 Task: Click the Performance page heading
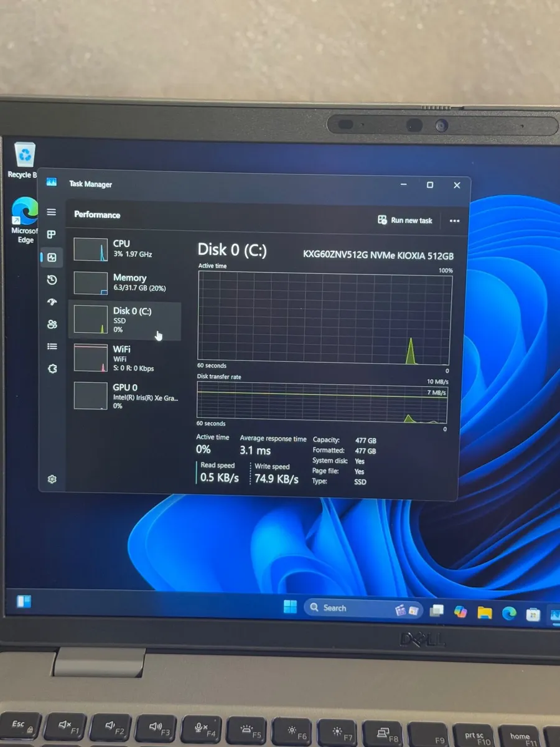97,215
